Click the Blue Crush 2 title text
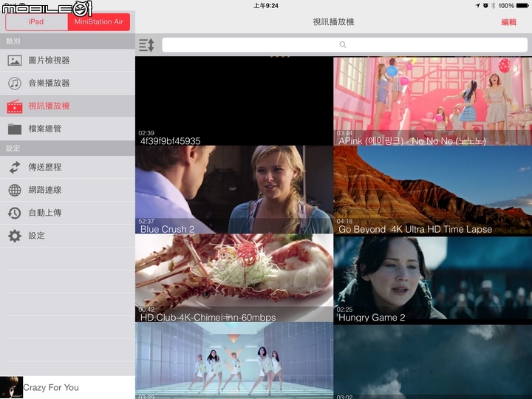This screenshot has height=399, width=532. coord(167,229)
